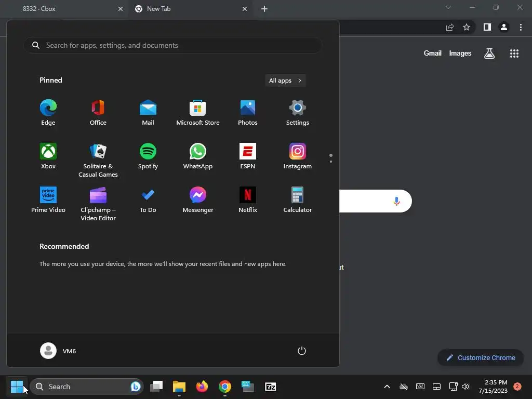
Task: Click the OneDrive cloud tray icon
Action: (x=403, y=387)
